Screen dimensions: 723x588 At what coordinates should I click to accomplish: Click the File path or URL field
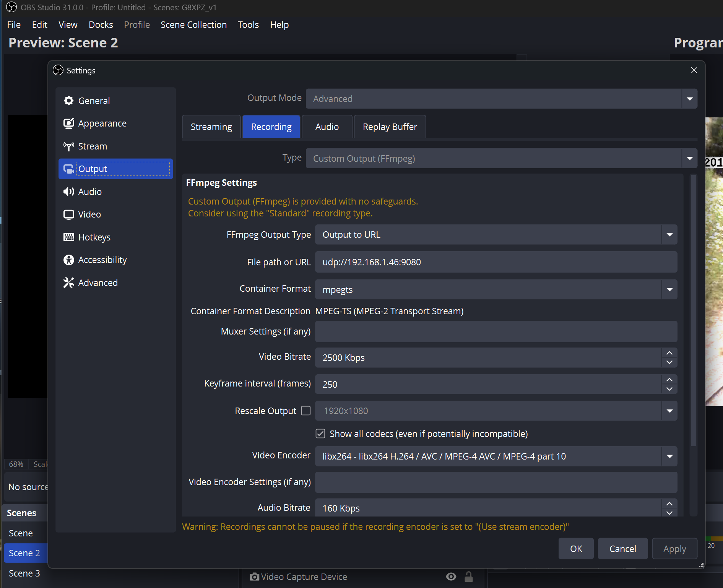496,262
